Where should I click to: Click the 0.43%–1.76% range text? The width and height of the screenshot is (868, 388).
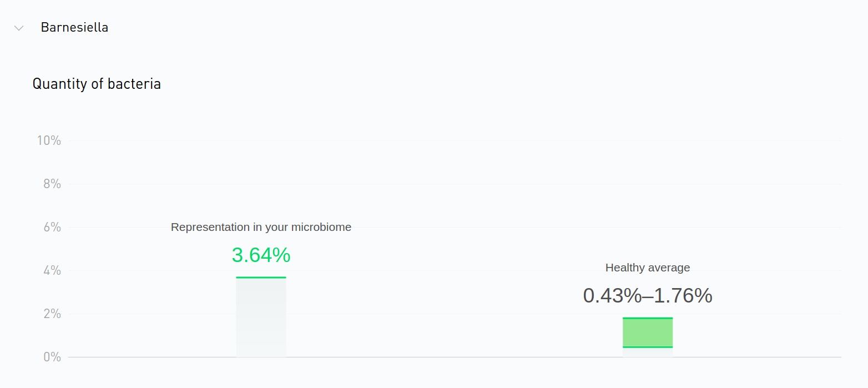tap(648, 296)
